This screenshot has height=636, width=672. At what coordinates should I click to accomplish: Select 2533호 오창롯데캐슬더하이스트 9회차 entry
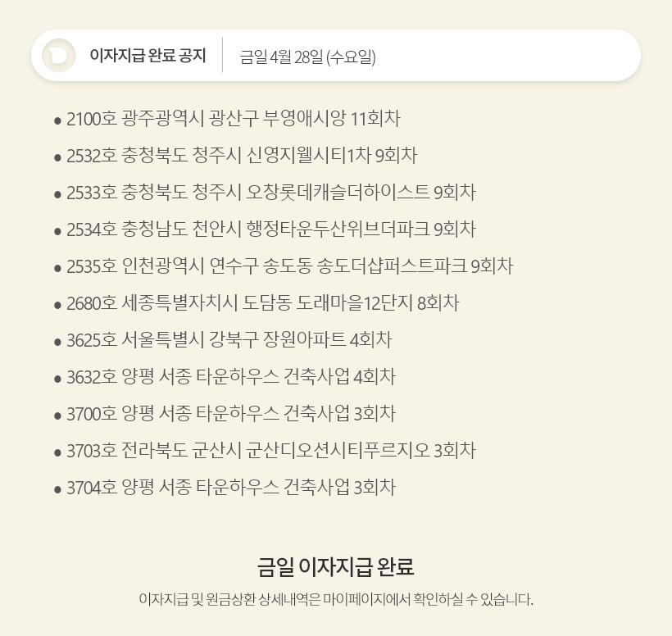(x=271, y=193)
